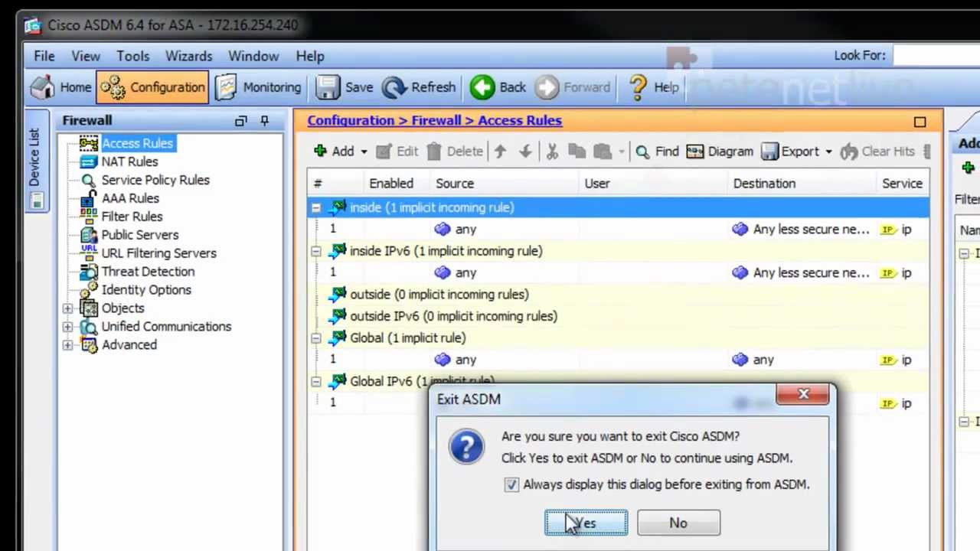Click the Configuration > Firewall > Access Rules breadcrumb

click(434, 121)
